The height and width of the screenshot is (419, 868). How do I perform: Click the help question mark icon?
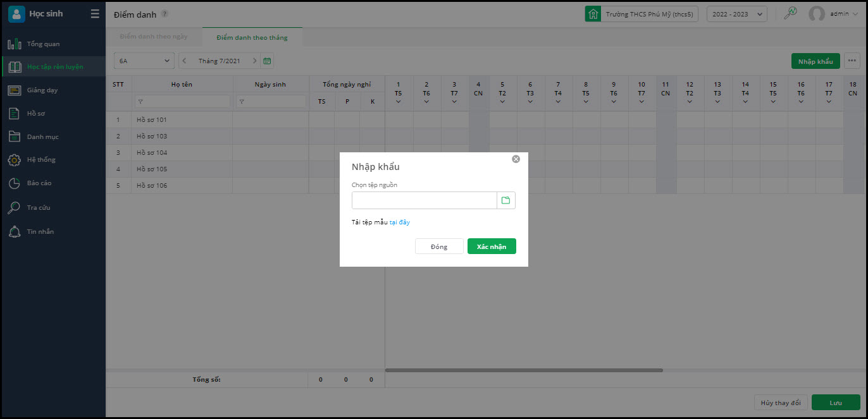coord(164,14)
